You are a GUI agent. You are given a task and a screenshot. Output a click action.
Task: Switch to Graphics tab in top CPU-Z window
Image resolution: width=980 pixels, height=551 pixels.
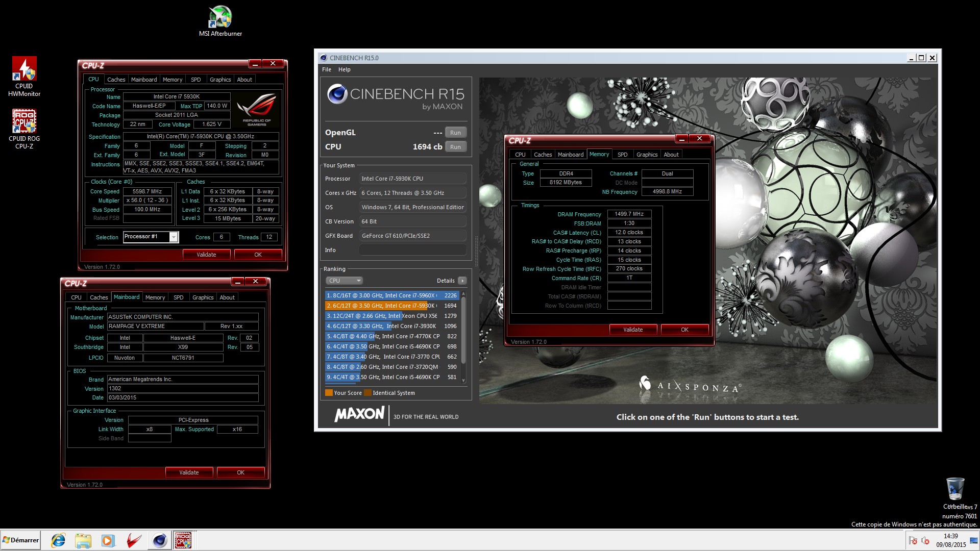(x=220, y=80)
